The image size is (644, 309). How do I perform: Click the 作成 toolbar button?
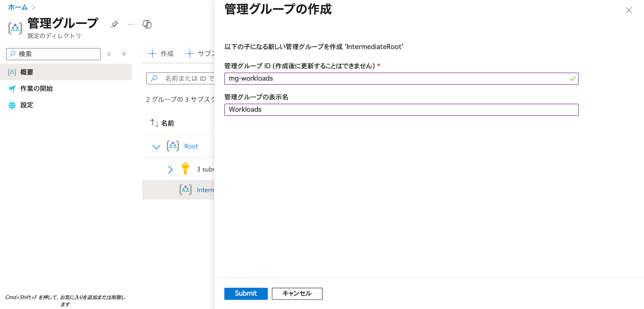161,54
